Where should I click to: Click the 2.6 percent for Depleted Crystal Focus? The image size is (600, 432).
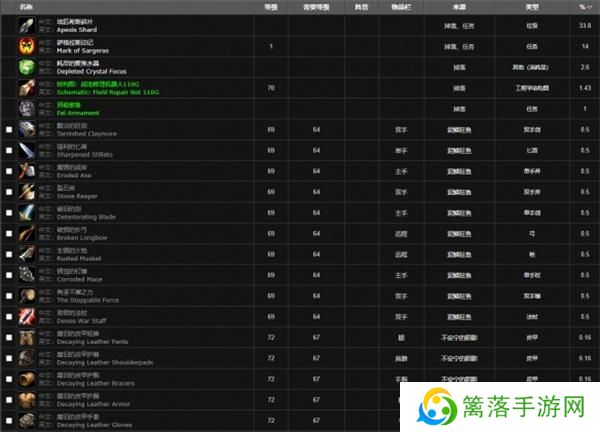click(585, 67)
